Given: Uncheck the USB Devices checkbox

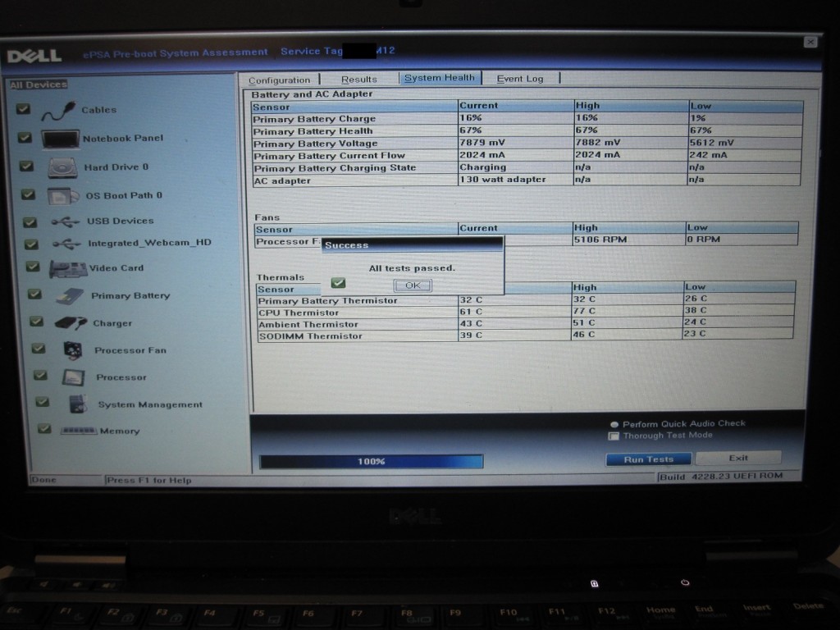Looking at the screenshot, I should point(30,221).
